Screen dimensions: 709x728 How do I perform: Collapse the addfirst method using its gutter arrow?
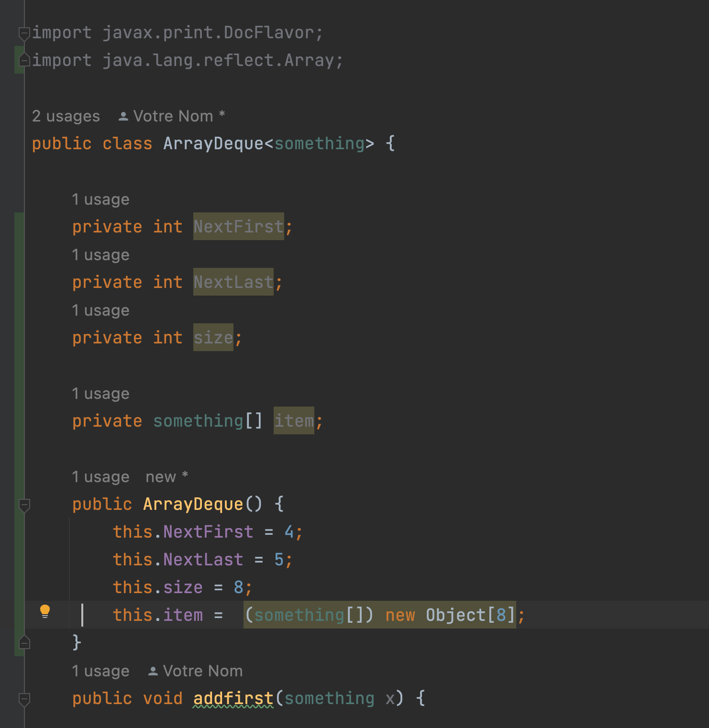pos(24,699)
